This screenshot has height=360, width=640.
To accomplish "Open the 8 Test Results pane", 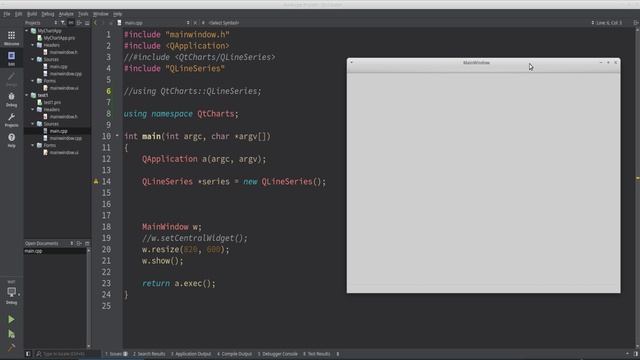I will [316, 354].
